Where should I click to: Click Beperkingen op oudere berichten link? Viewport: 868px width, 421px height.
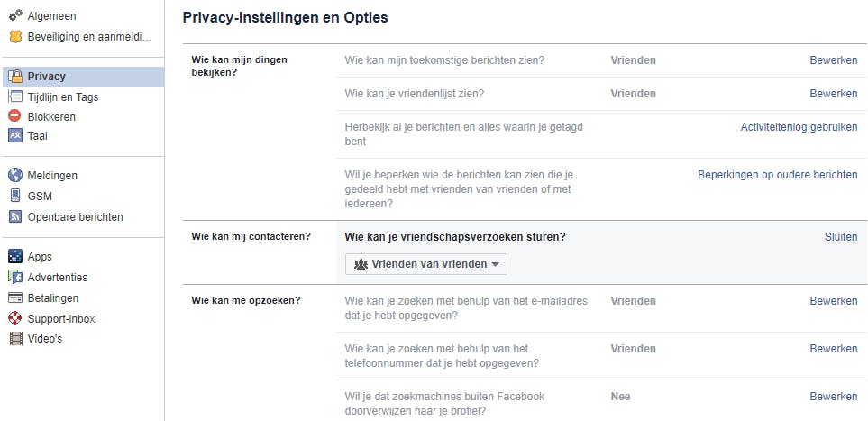click(777, 174)
